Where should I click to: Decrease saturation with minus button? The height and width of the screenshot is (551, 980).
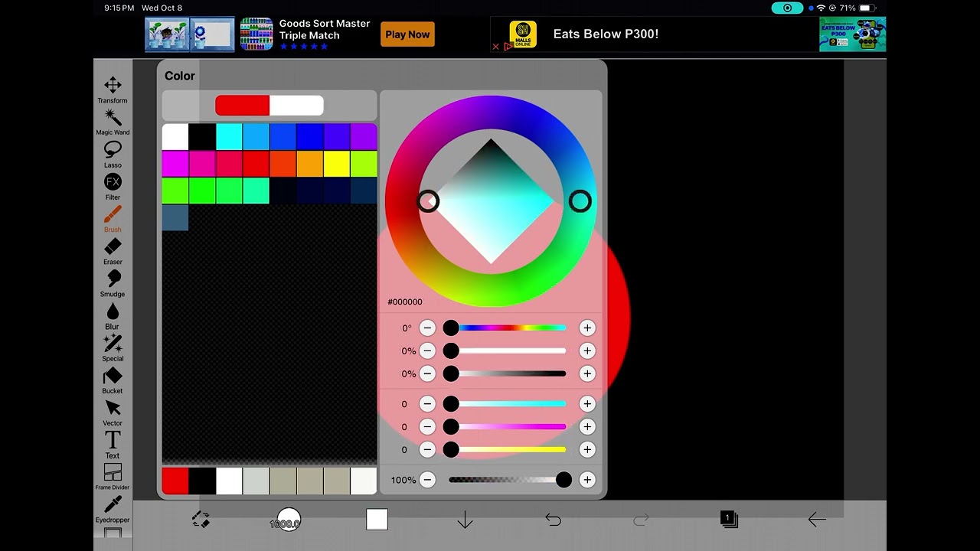428,351
